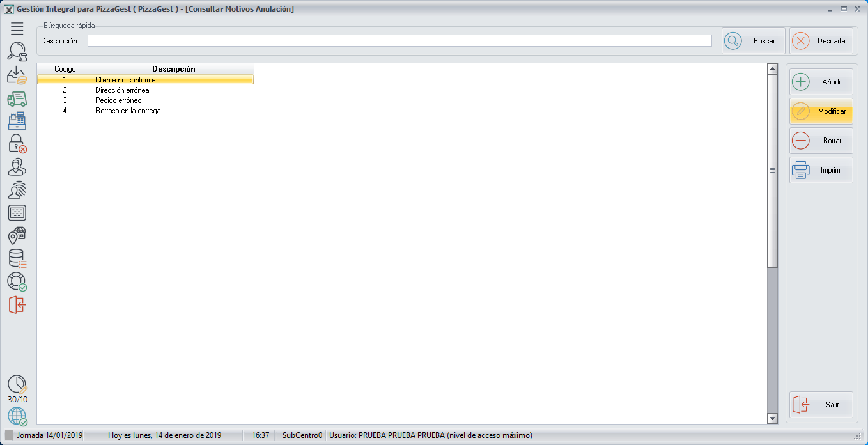Open the hamburger menu in sidebar
Viewport: 868px width, 445px height.
pos(17,28)
